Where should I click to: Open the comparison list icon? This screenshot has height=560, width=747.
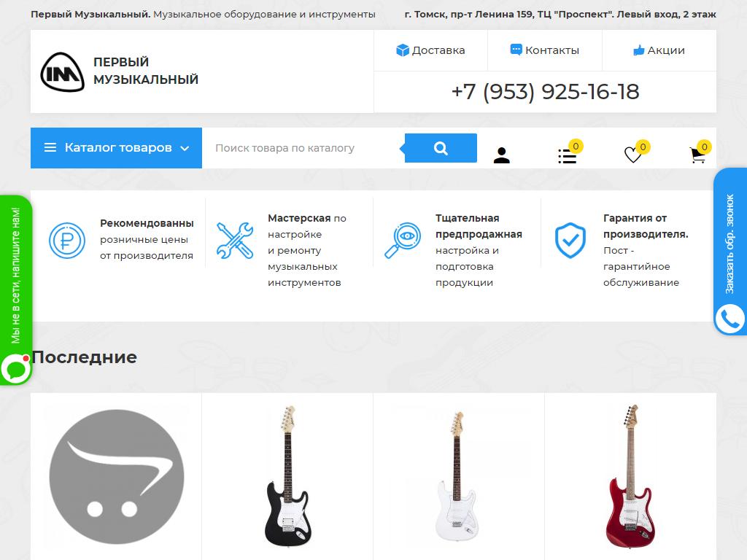[568, 156]
